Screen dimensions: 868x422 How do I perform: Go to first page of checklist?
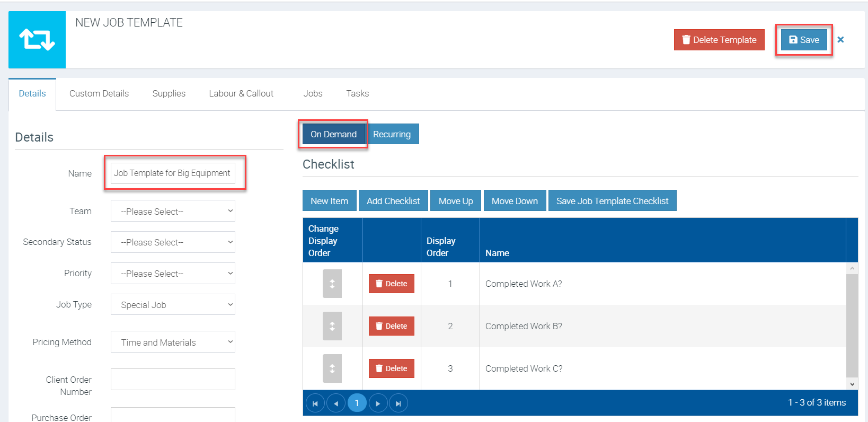click(x=315, y=403)
